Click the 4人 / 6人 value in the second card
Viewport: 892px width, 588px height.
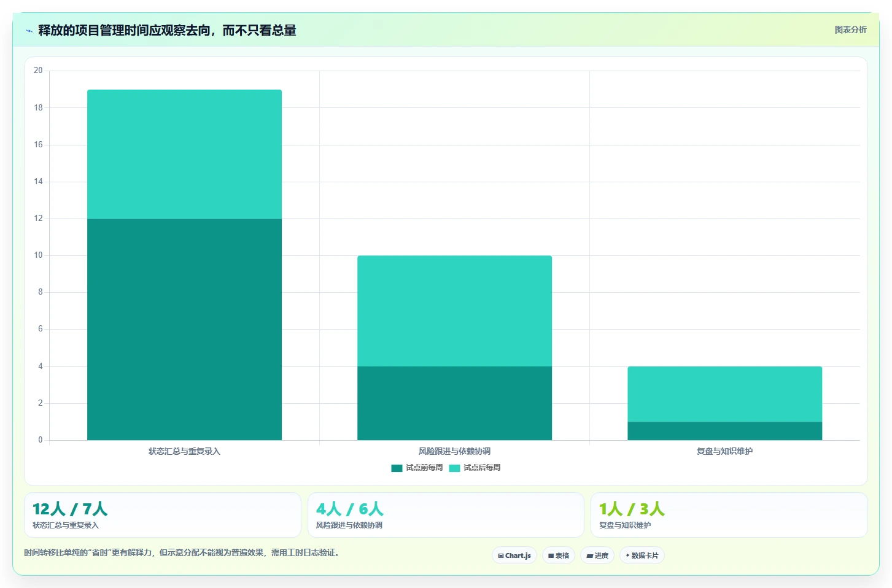pos(350,509)
